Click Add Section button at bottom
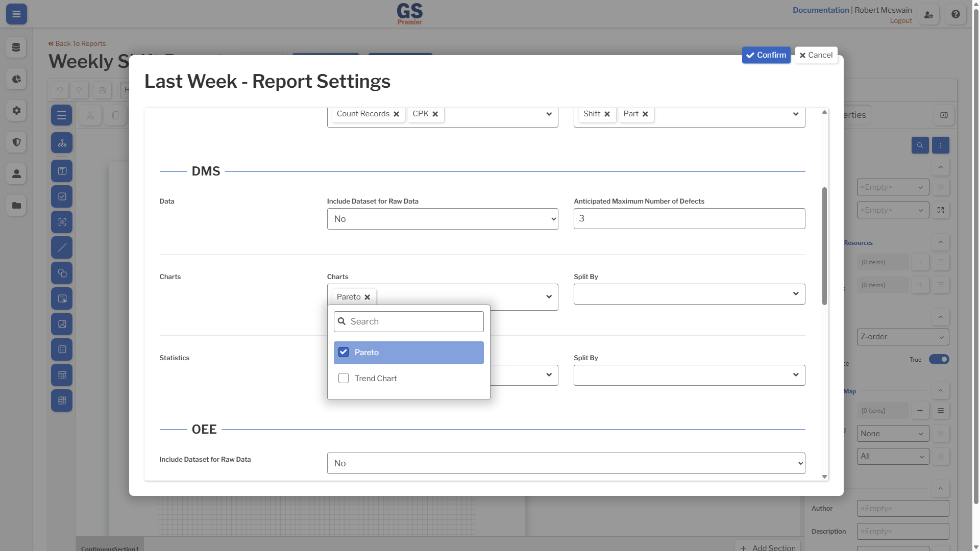The height and width of the screenshot is (551, 980). pos(768,547)
